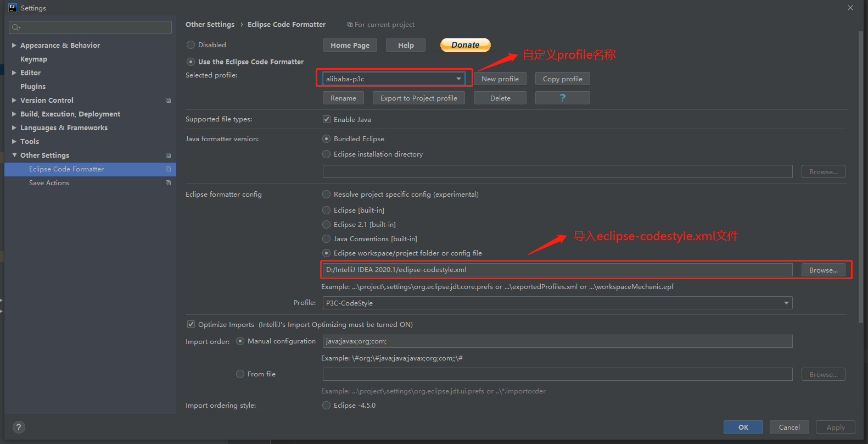
Task: Expand Build, Execution, Deployment node
Action: 14,114
